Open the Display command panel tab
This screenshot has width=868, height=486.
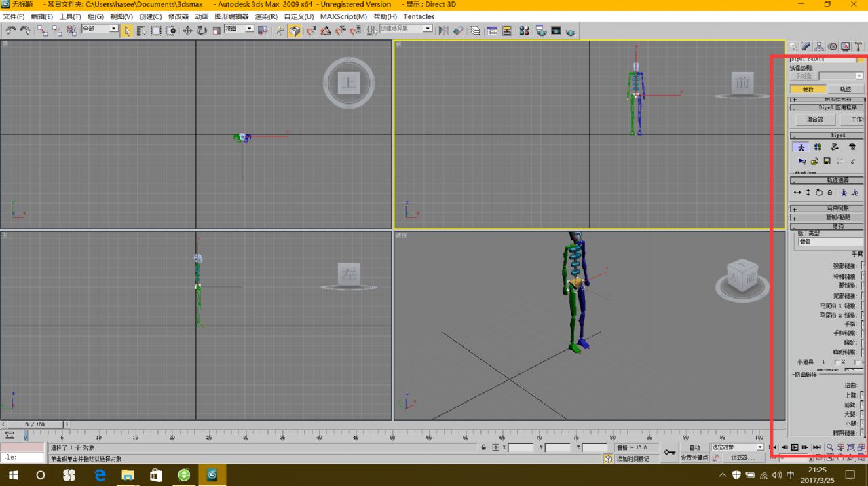pyautogui.click(x=846, y=47)
